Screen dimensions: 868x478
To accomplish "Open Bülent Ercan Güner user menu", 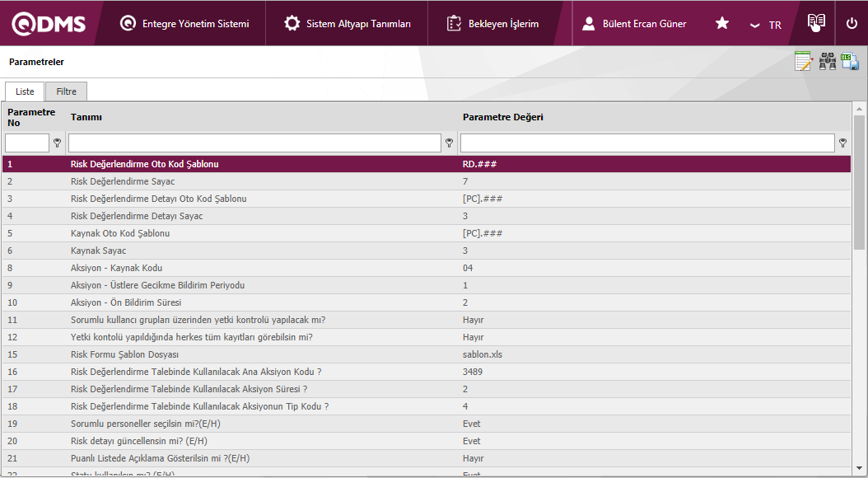I will 634,24.
